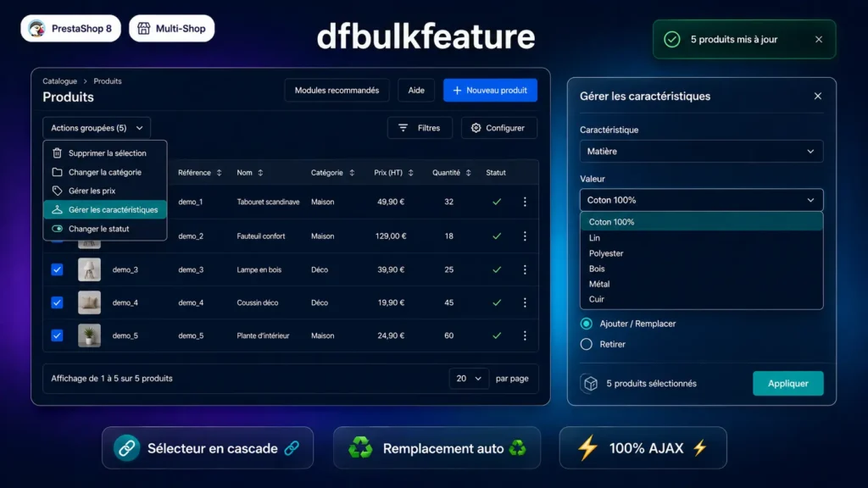This screenshot has width=868, height=488.
Task: Choose Métal in the value list
Action: 701,284
